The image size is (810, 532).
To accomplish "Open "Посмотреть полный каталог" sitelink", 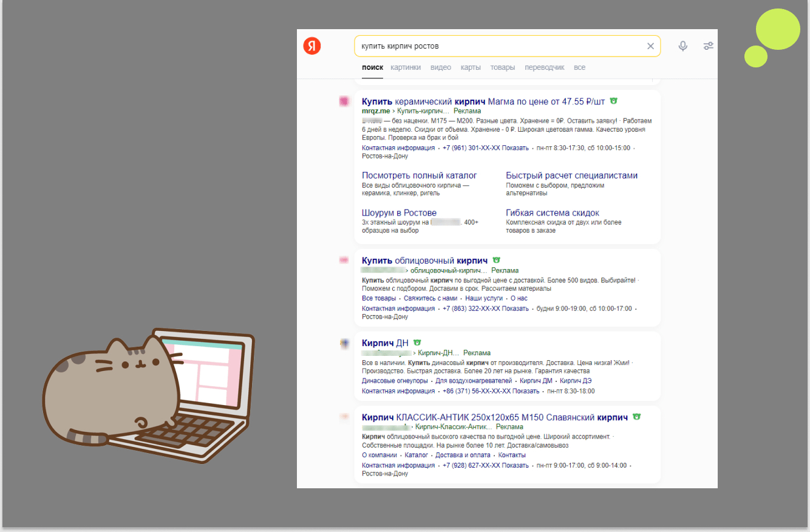I will [420, 176].
